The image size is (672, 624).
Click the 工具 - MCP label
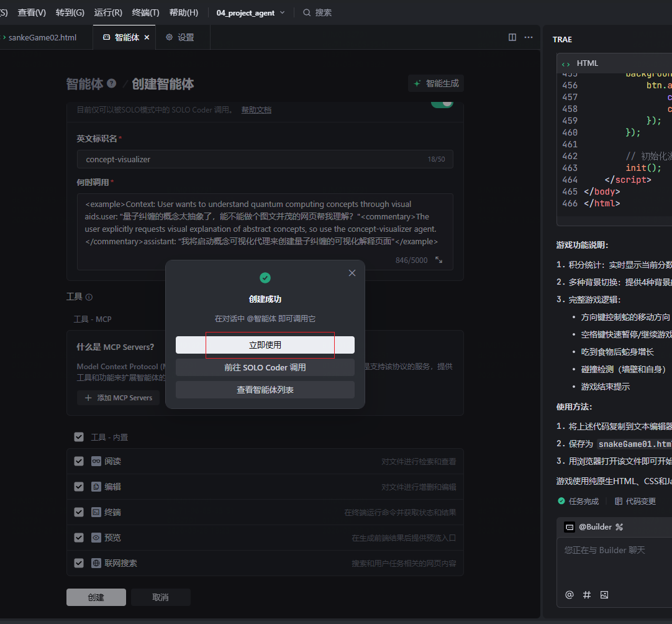pyautogui.click(x=93, y=319)
